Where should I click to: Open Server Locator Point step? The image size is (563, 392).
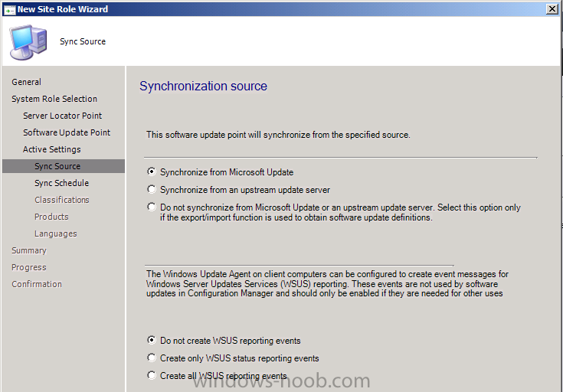tap(63, 116)
